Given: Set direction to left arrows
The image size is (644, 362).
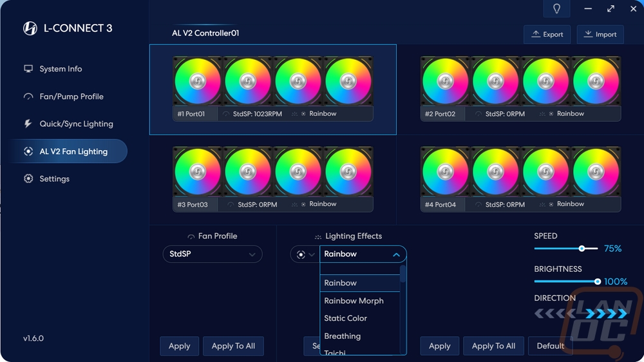Looking at the screenshot, I should click(555, 314).
